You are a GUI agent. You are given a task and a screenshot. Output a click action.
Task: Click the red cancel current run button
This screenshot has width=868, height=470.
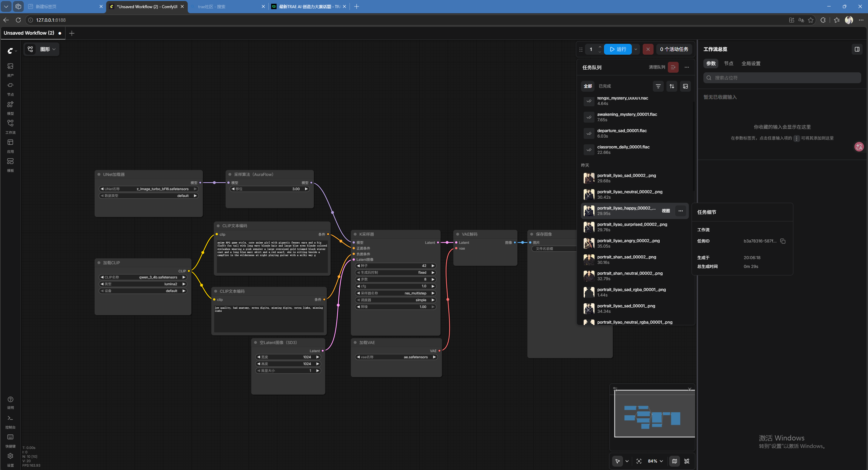point(648,49)
